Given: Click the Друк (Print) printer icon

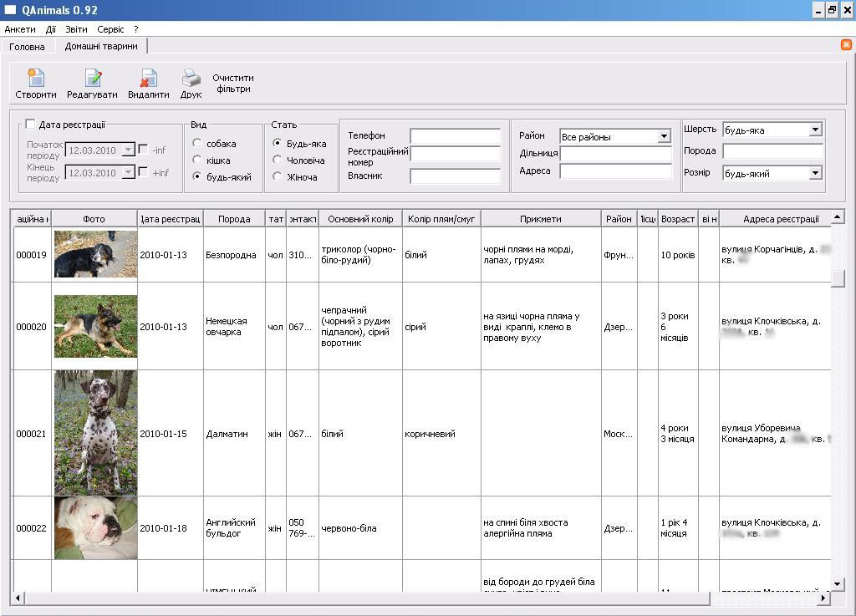Looking at the screenshot, I should (191, 79).
